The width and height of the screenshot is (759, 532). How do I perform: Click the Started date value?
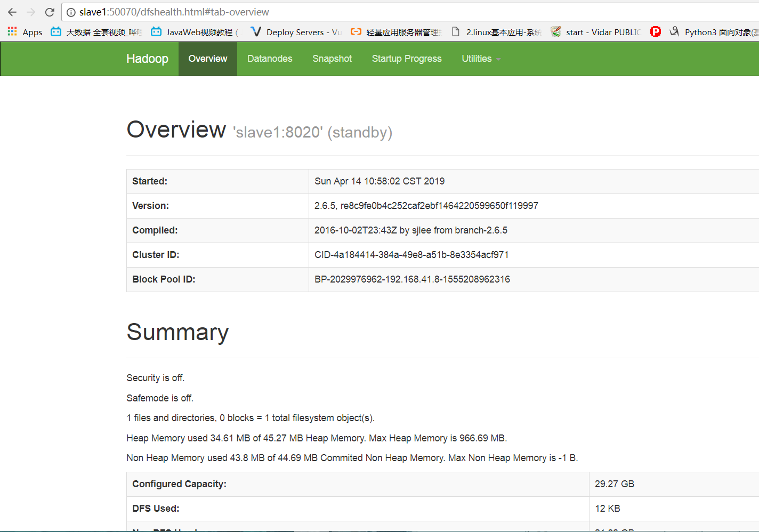[379, 181]
